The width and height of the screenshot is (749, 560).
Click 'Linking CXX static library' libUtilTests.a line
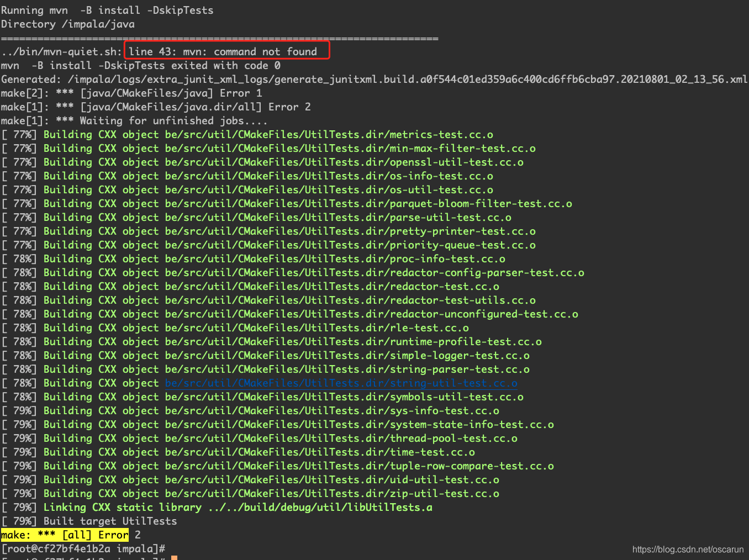tap(217, 508)
